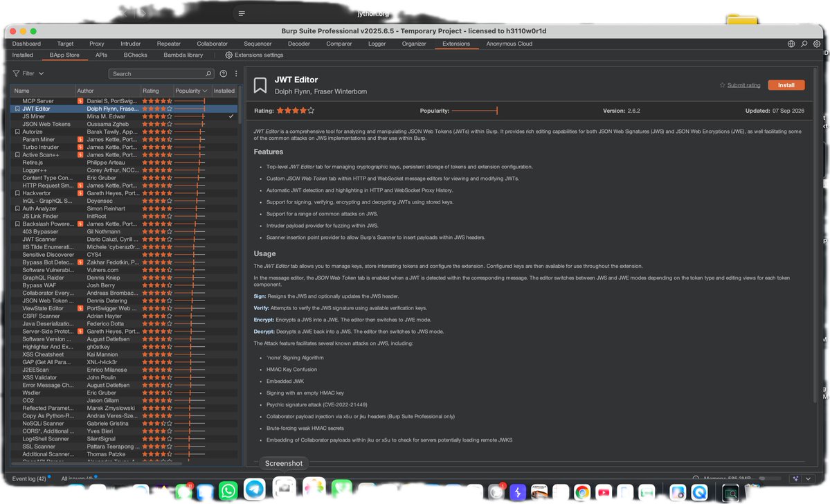Click the Popularity bar in JWT Editor details
Screen dimensions: 830x504
coord(474,111)
